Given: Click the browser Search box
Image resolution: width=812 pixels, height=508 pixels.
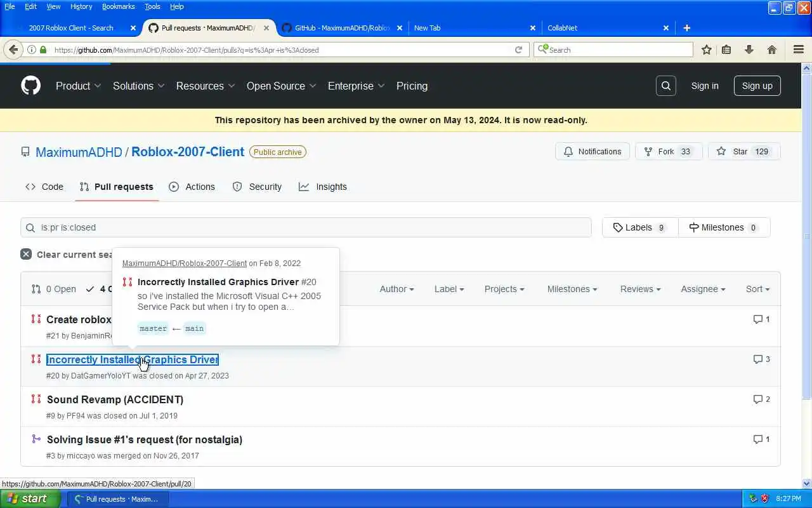Looking at the screenshot, I should point(613,50).
